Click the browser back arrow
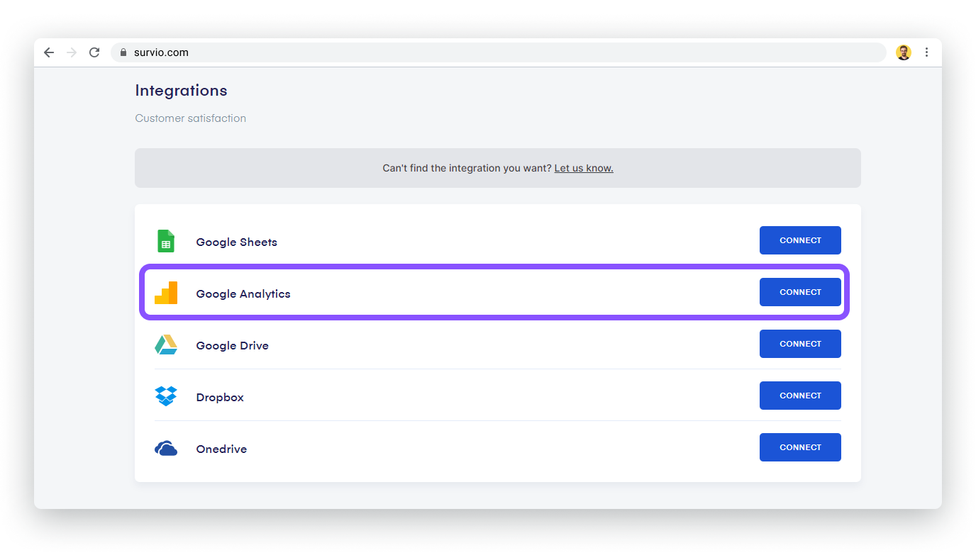This screenshot has height=560, width=976. point(49,52)
